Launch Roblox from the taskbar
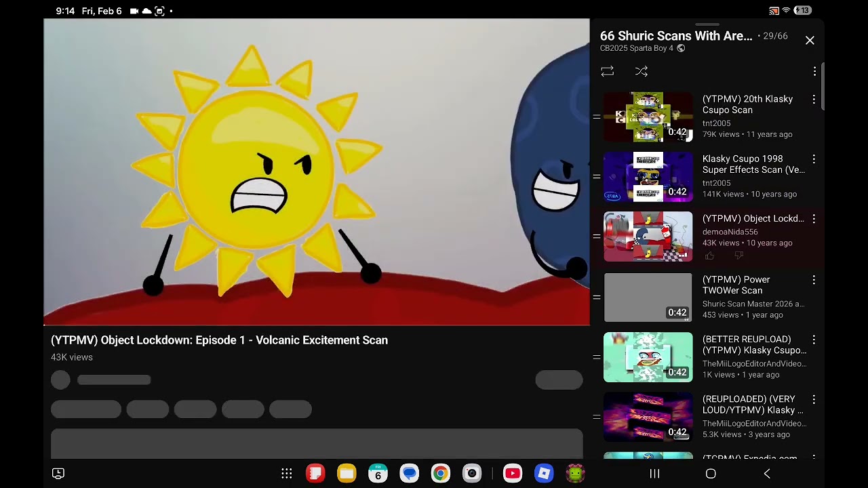The width and height of the screenshot is (868, 488). pos(544,473)
